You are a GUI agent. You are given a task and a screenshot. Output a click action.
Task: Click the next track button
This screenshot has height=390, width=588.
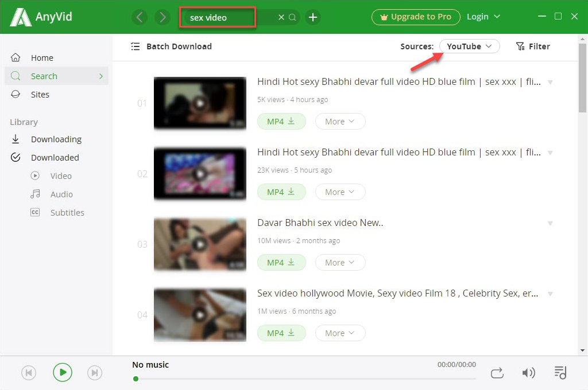[x=95, y=373]
